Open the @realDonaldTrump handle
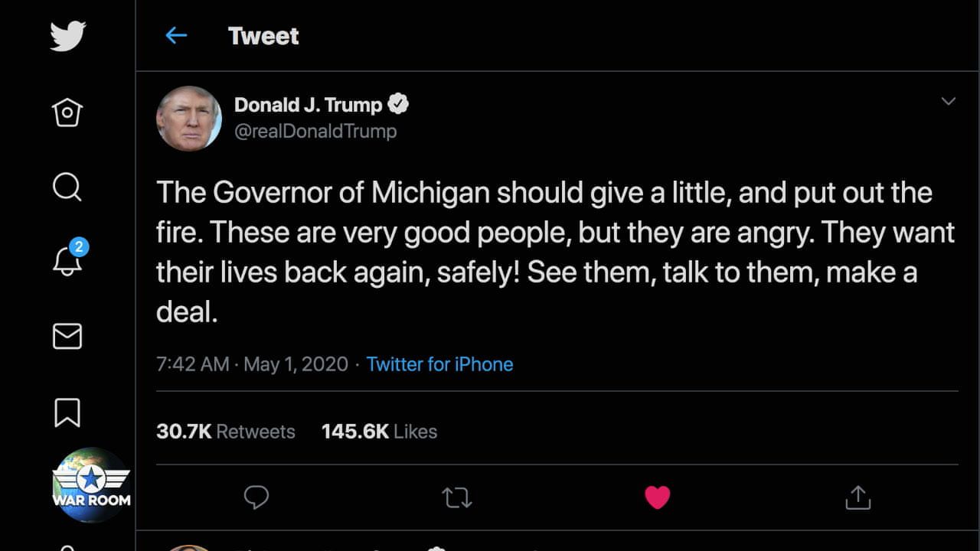Viewport: 980px width, 551px height. point(315,131)
